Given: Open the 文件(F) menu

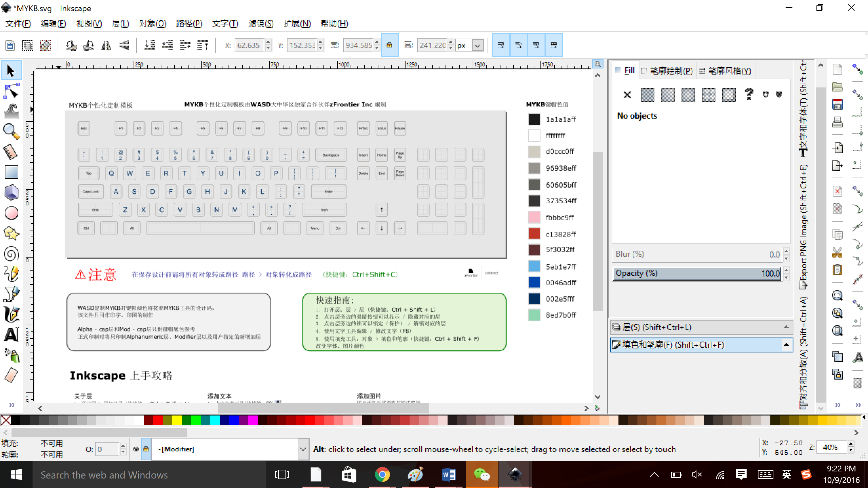Looking at the screenshot, I should [x=18, y=23].
